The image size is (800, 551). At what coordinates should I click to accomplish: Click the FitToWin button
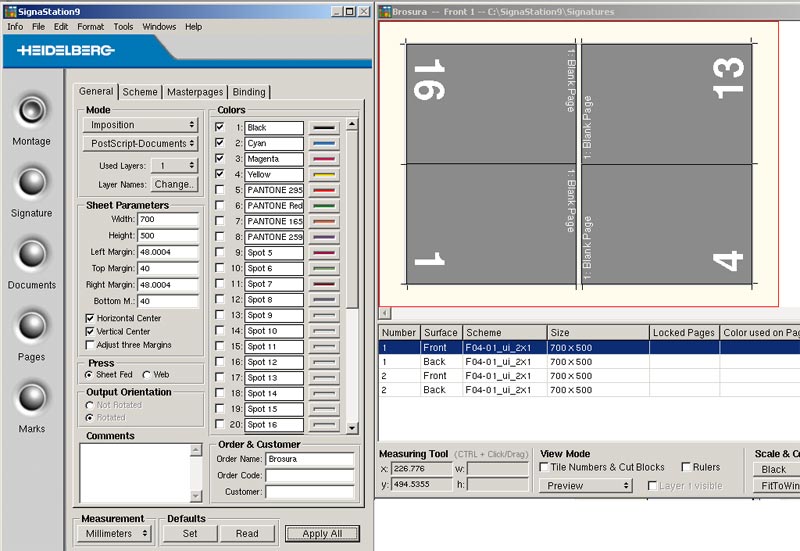777,486
